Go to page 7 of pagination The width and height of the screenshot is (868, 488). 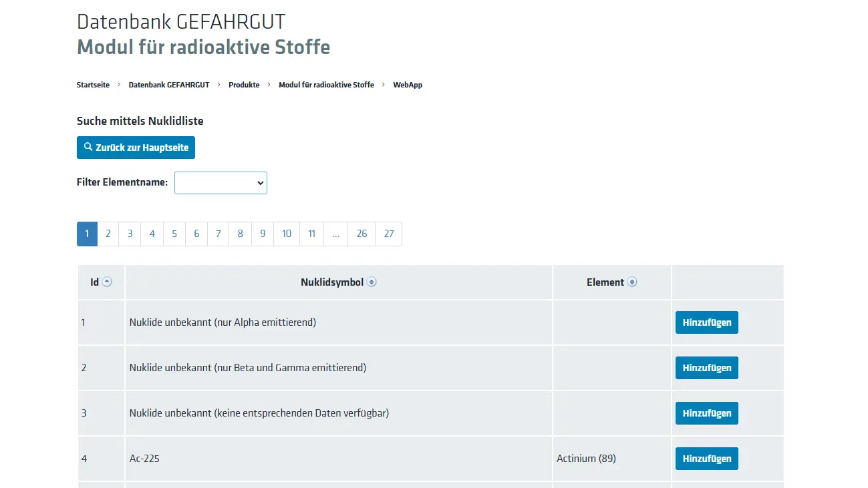pyautogui.click(x=218, y=234)
